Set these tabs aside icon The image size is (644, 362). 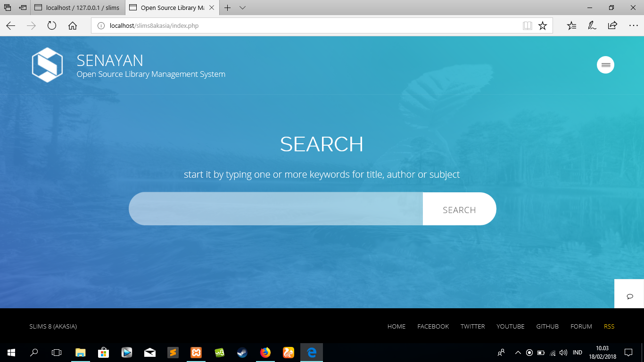pos(23,8)
